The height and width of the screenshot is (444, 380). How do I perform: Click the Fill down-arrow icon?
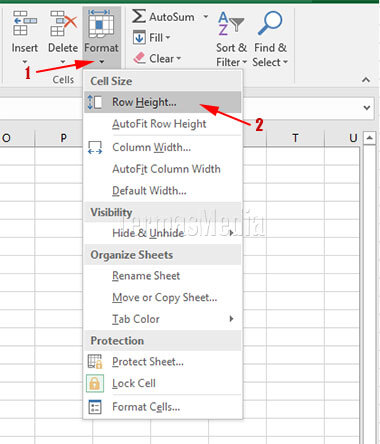139,37
